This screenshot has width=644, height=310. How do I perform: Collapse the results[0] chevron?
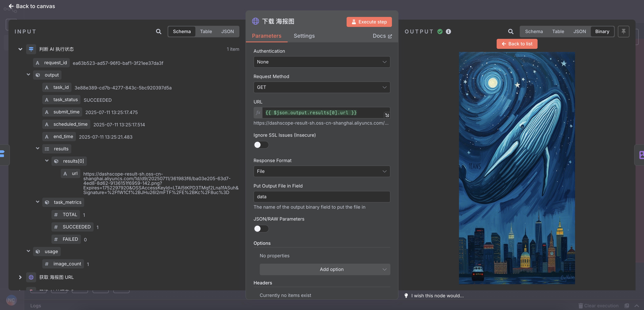point(47,161)
